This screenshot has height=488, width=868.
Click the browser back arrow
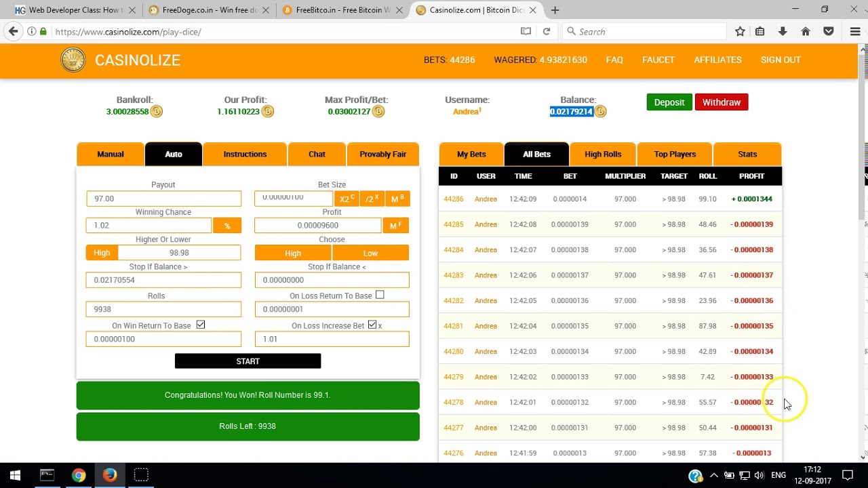[x=13, y=31]
